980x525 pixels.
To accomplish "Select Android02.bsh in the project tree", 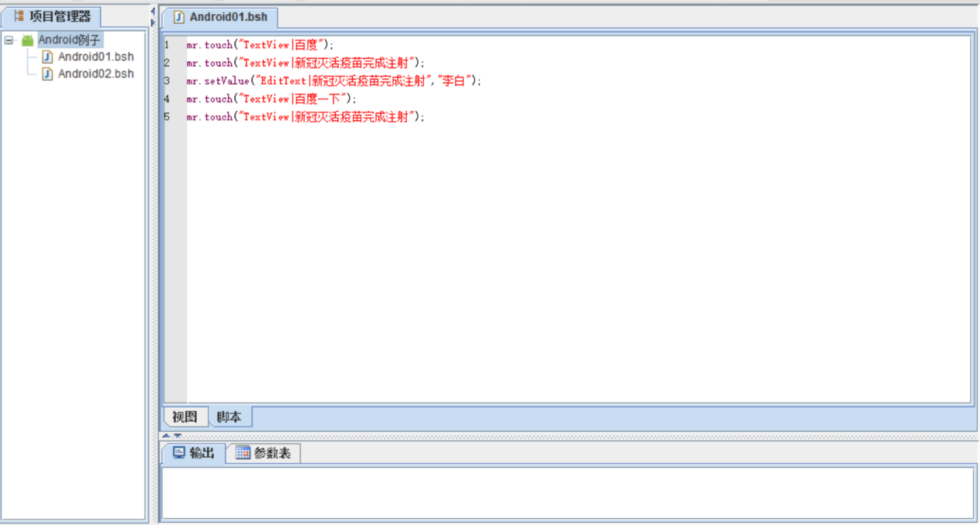I will [x=95, y=73].
